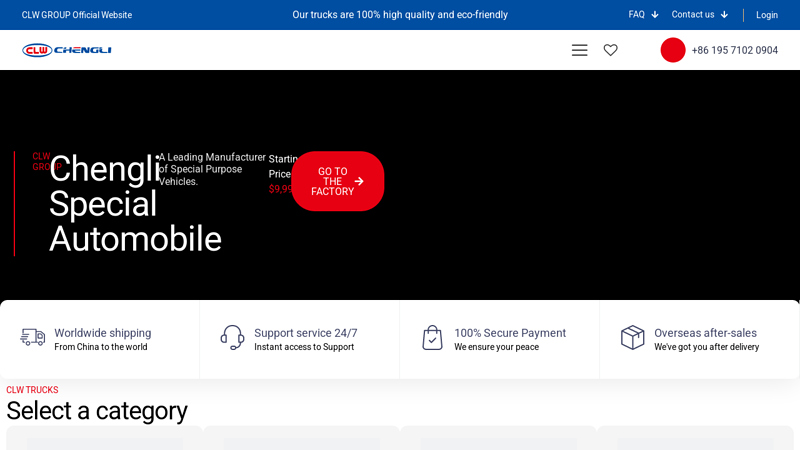800x450 pixels.
Task: Click the Support service headset icon
Action: pos(232,337)
